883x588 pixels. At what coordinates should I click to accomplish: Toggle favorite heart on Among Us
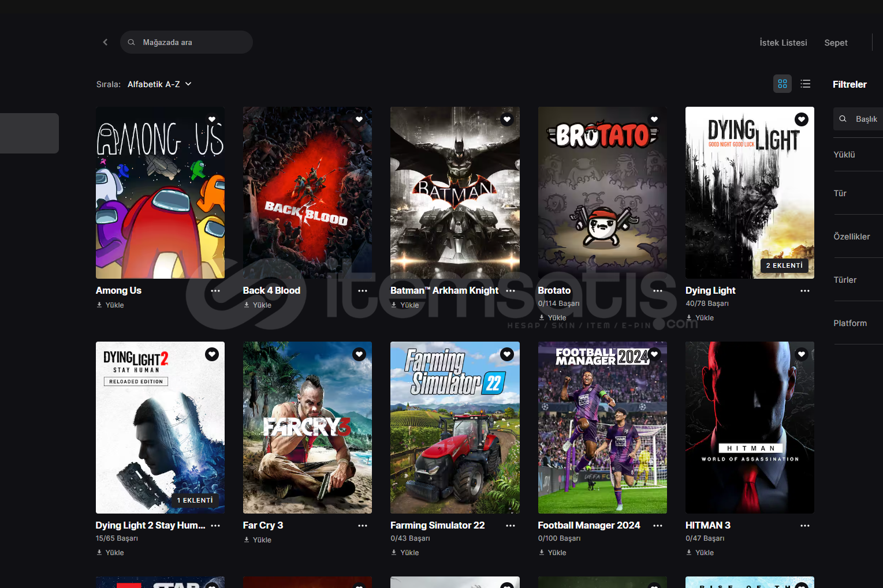click(x=212, y=119)
